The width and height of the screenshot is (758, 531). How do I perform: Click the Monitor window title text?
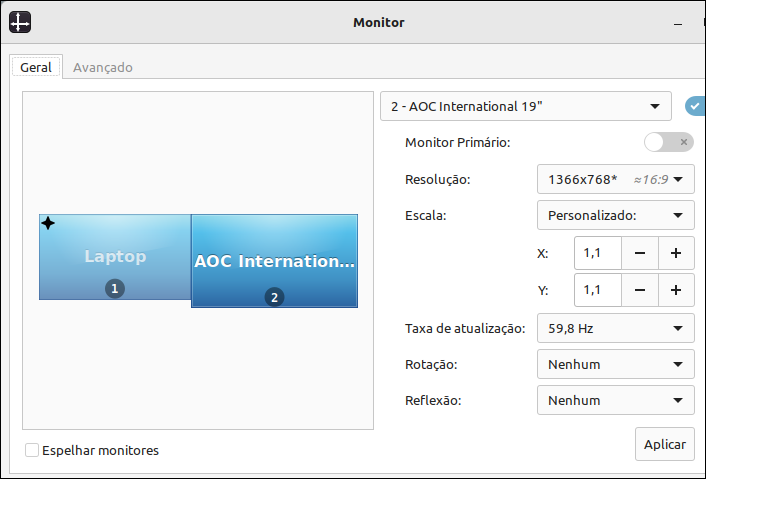(x=379, y=23)
